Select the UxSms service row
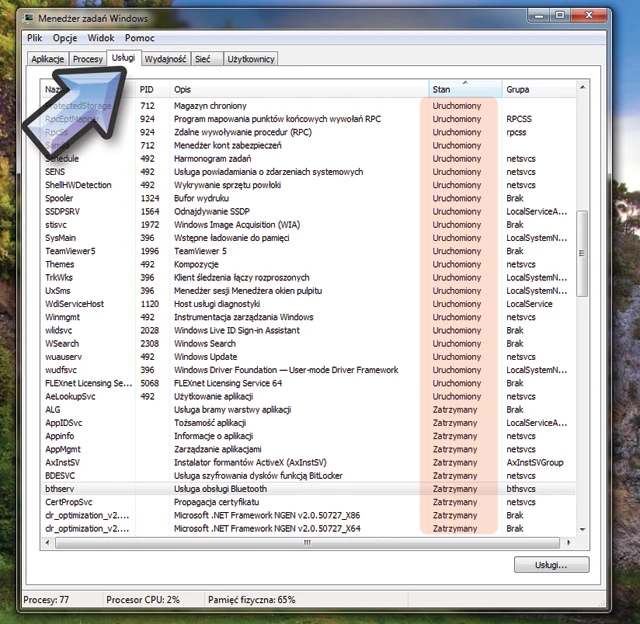Screen dimensions: 640x624 coord(308,291)
